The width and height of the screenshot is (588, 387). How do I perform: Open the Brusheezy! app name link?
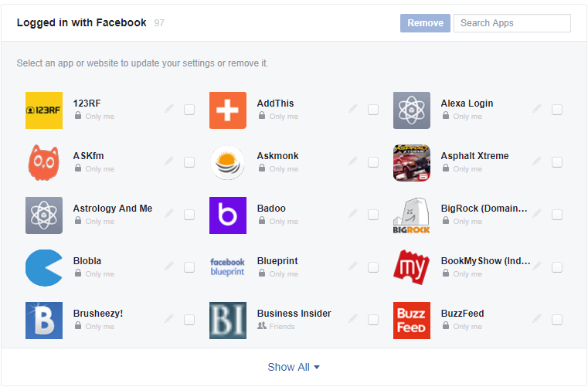pyautogui.click(x=98, y=314)
